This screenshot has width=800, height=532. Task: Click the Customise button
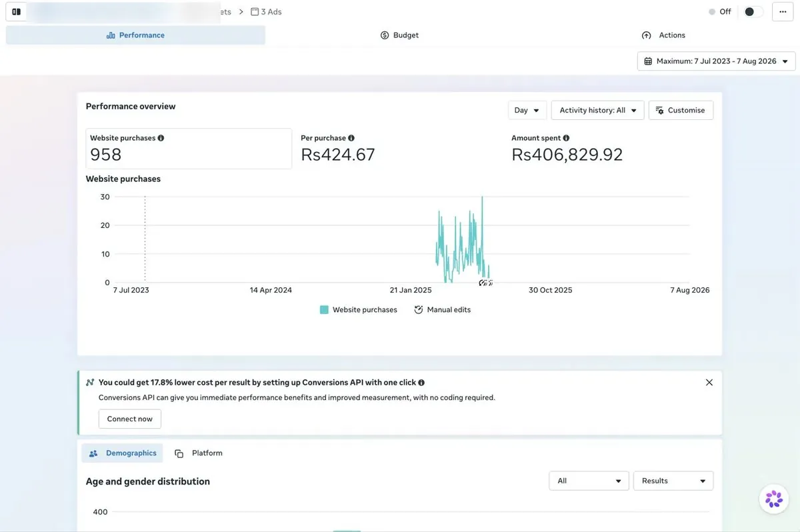coord(681,111)
